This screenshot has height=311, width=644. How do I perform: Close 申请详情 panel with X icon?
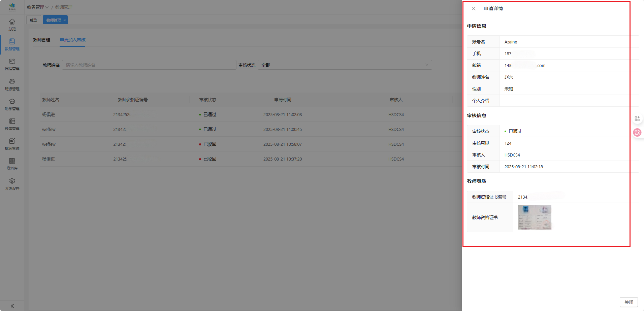474,8
